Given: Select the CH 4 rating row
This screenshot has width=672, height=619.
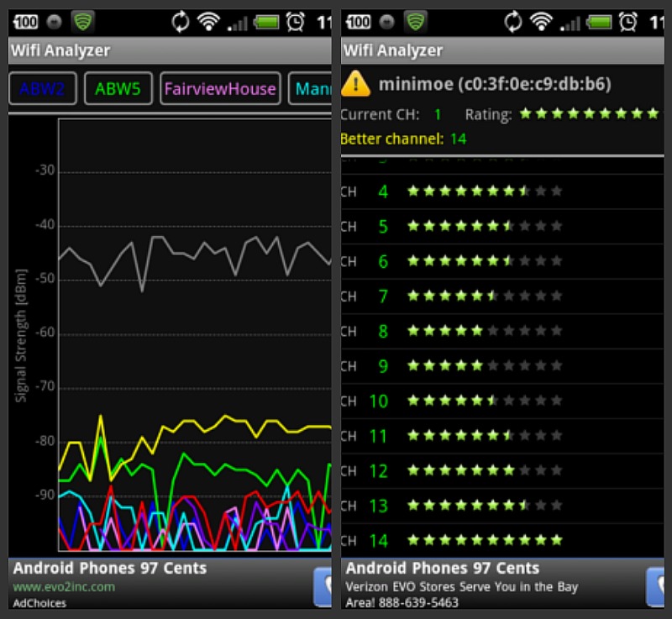Looking at the screenshot, I should coord(502,191).
